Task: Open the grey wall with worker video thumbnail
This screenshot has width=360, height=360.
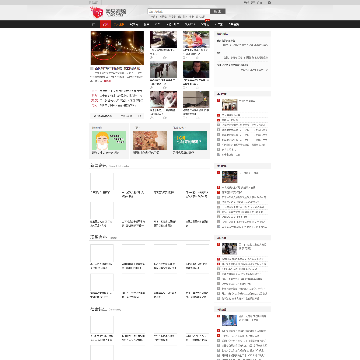Action: pos(196,99)
